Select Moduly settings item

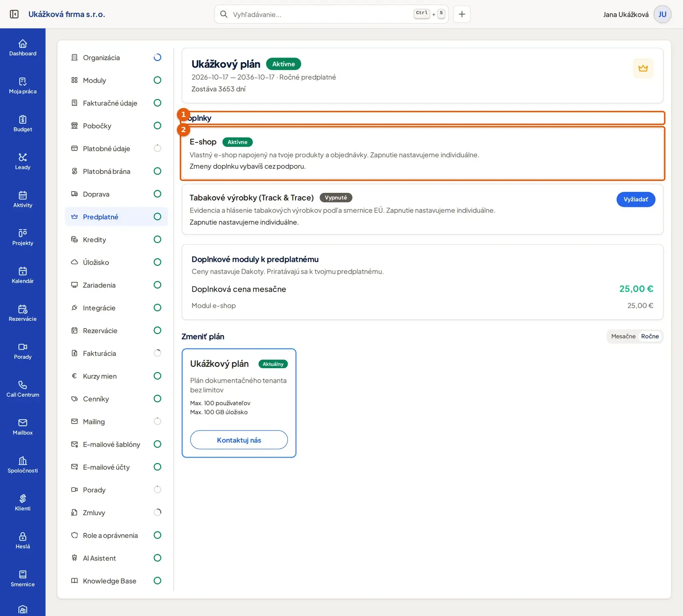coord(116,80)
